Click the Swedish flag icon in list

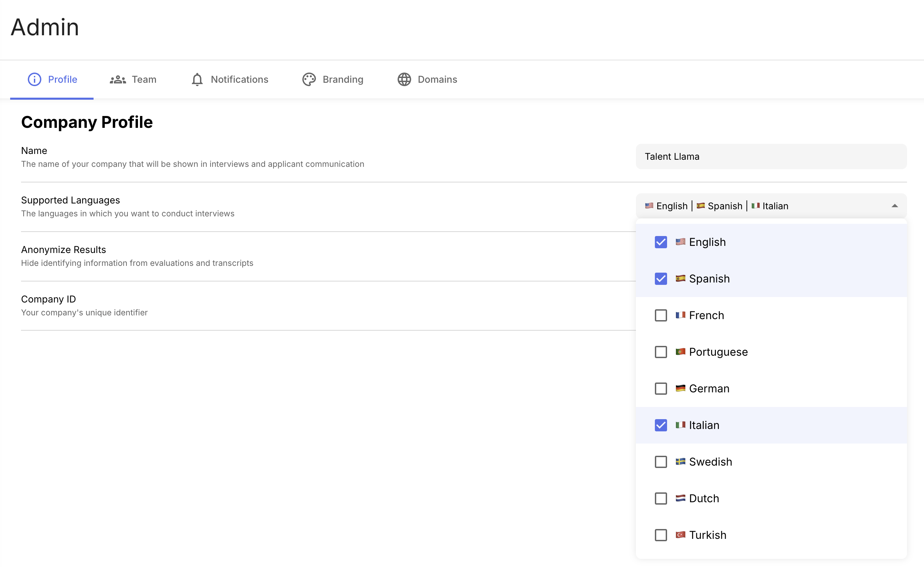[680, 462]
